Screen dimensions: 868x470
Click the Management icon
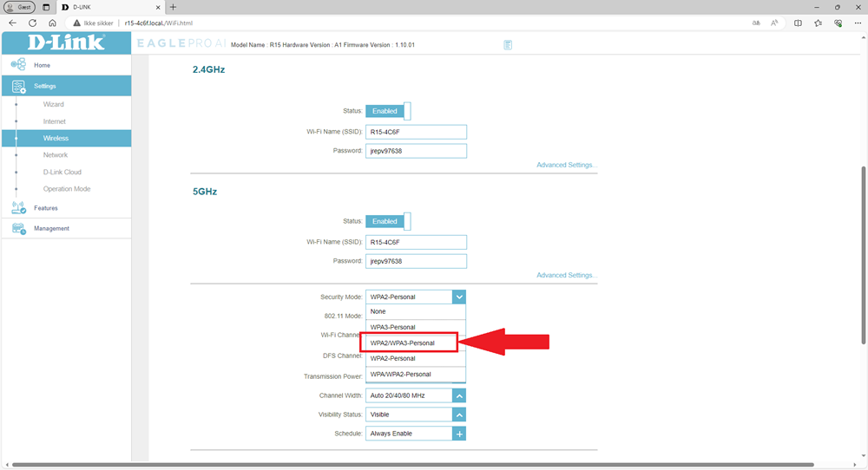pos(19,228)
